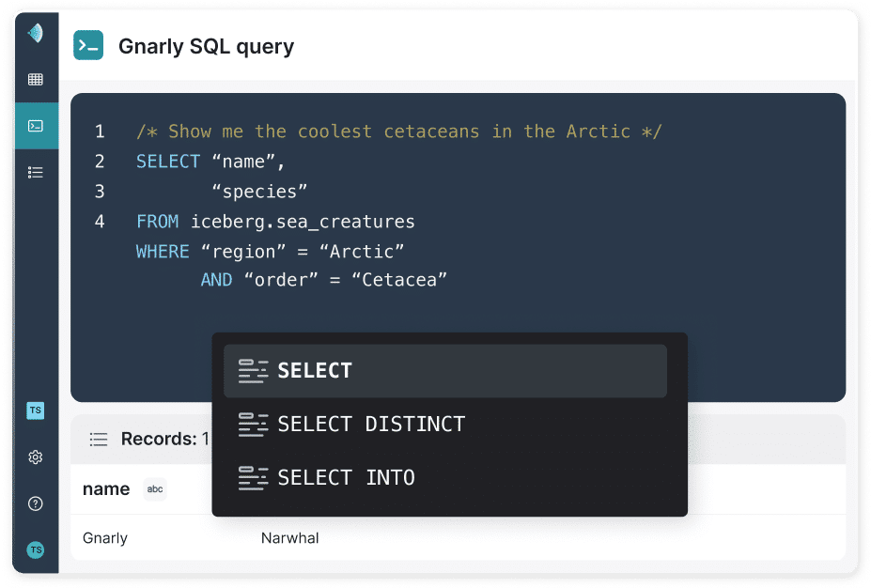Open help using the question mark icon

tap(36, 503)
